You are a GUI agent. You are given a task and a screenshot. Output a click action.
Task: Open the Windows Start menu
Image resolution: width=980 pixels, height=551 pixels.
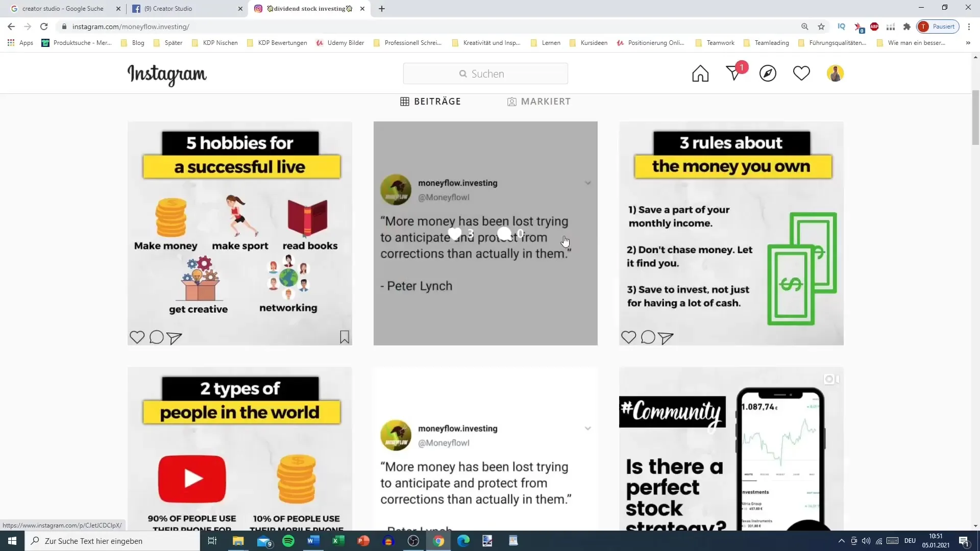point(12,541)
